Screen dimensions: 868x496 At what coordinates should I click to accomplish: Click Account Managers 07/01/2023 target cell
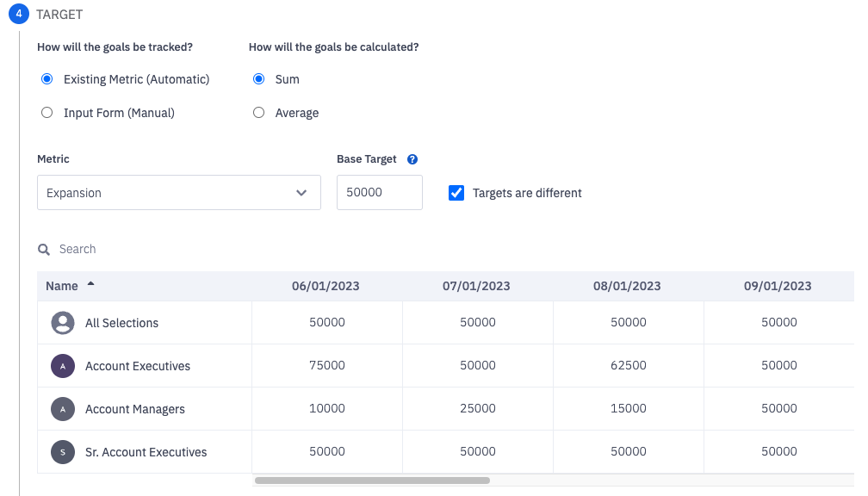(x=478, y=409)
